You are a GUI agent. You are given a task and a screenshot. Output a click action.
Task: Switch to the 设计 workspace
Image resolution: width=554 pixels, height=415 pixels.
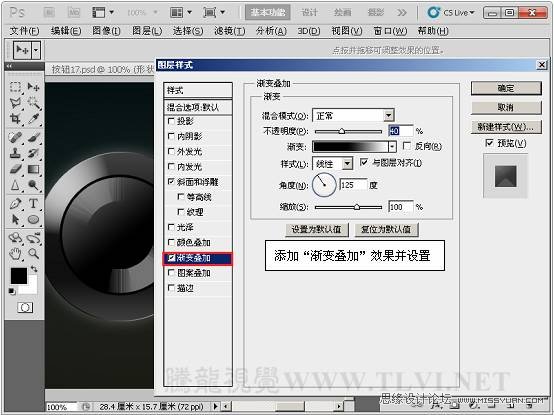click(x=309, y=13)
